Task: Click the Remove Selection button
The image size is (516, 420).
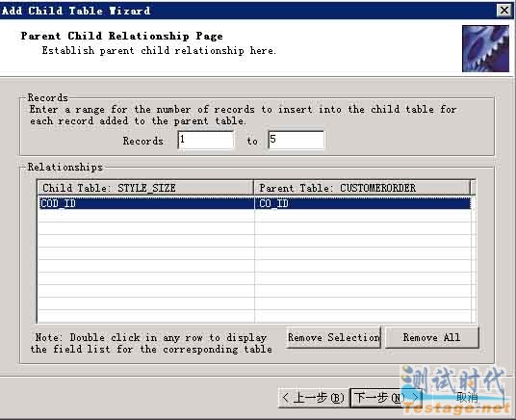Action: tap(333, 337)
